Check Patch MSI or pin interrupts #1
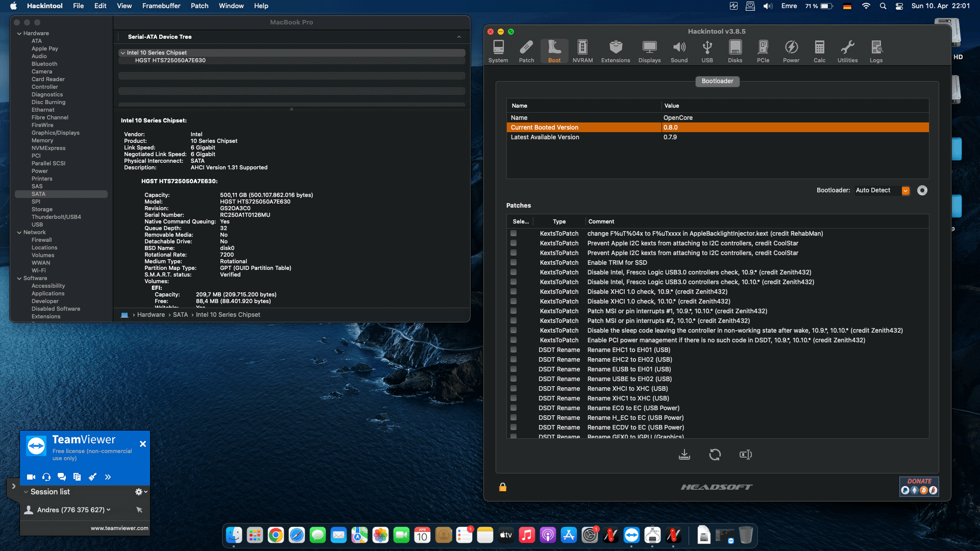The height and width of the screenshot is (551, 980). (x=513, y=311)
